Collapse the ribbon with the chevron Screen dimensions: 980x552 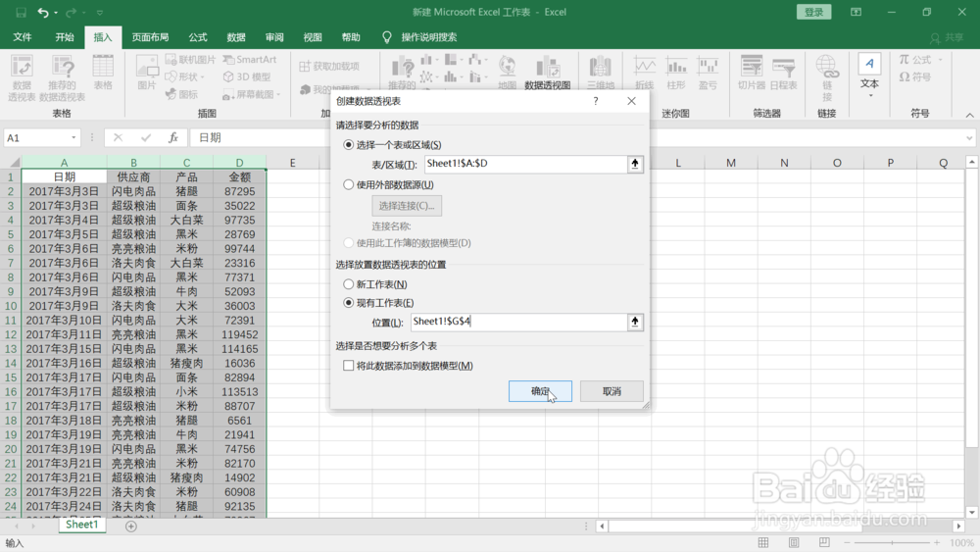969,115
